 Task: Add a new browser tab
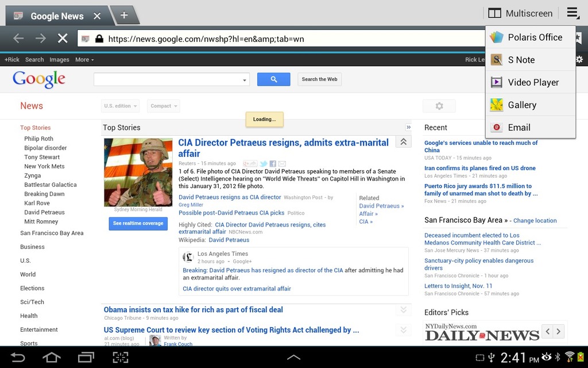[x=124, y=15]
